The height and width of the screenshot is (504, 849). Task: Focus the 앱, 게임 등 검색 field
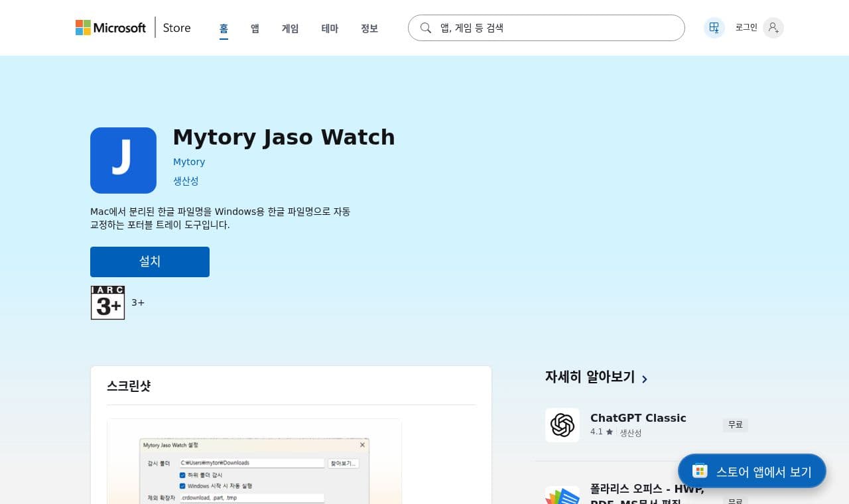[x=546, y=28]
